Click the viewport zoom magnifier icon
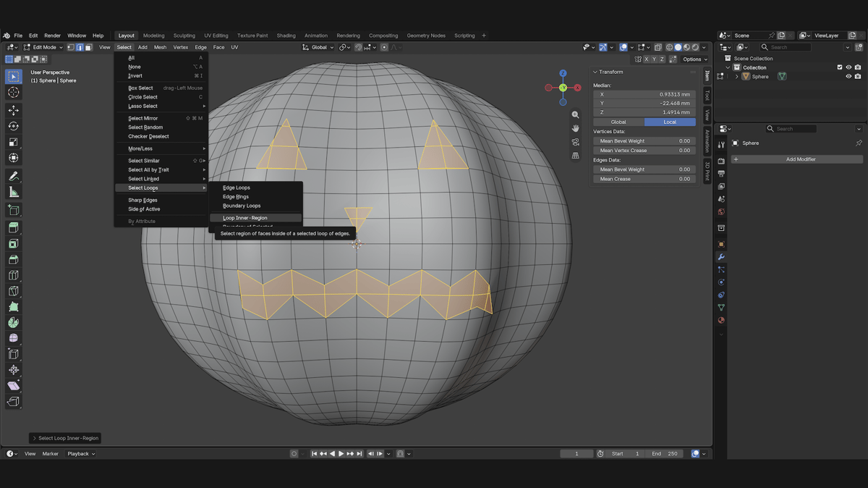The width and height of the screenshot is (868, 488). (x=575, y=114)
